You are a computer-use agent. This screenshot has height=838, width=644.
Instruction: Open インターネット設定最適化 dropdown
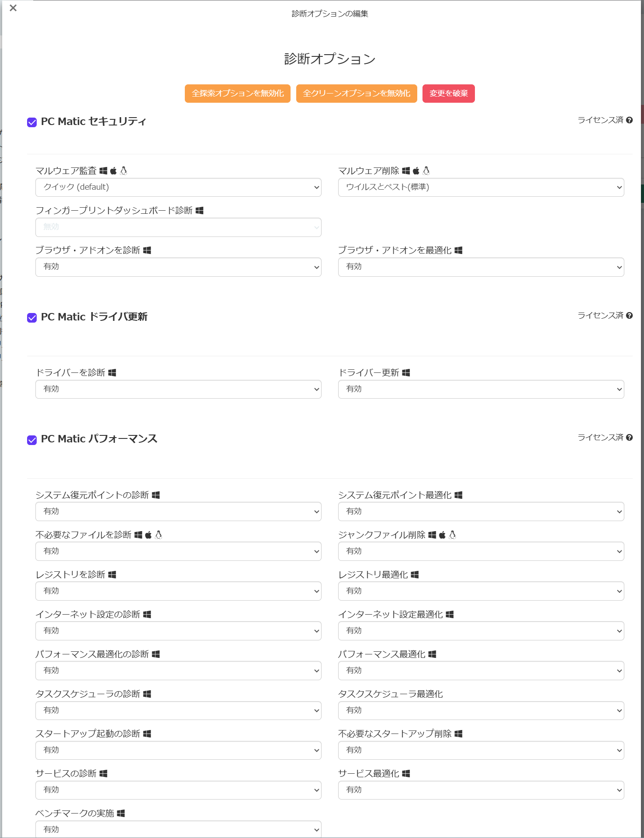point(481,631)
